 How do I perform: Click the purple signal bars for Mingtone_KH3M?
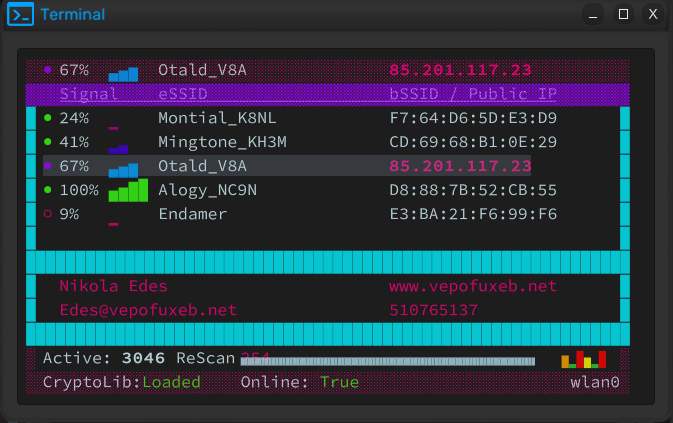(118, 149)
